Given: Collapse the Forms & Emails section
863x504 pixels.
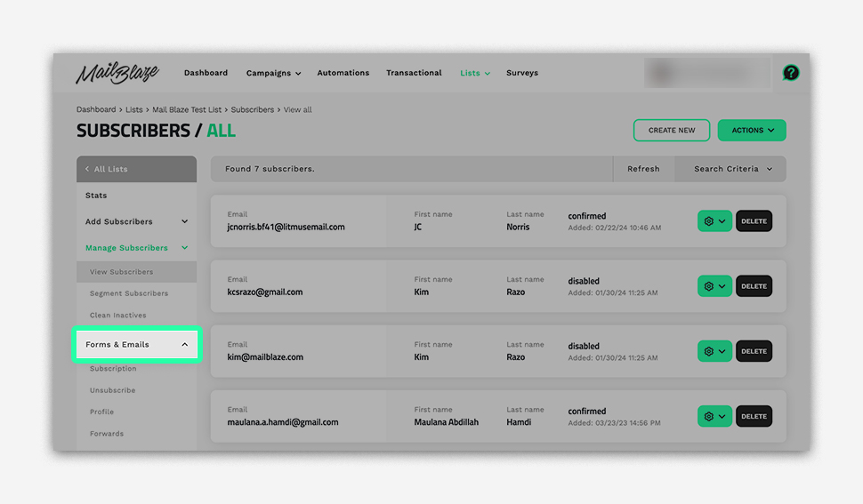Looking at the screenshot, I should pos(136,345).
